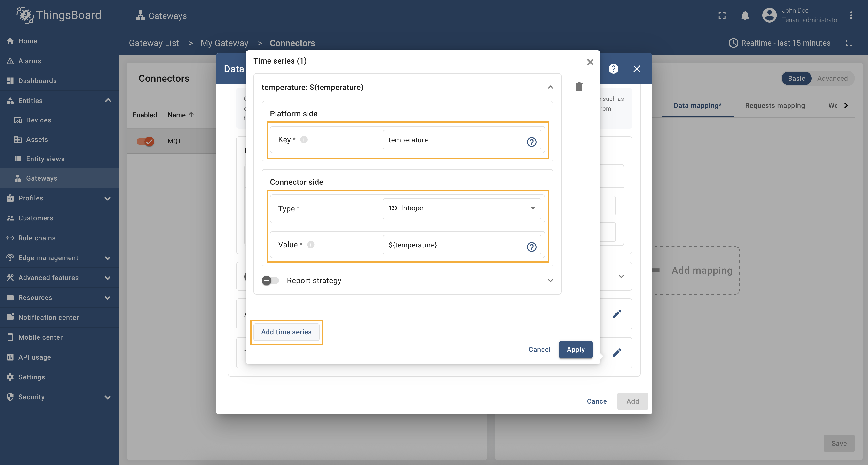
Task: Open notifications bell icon
Action: [x=745, y=16]
